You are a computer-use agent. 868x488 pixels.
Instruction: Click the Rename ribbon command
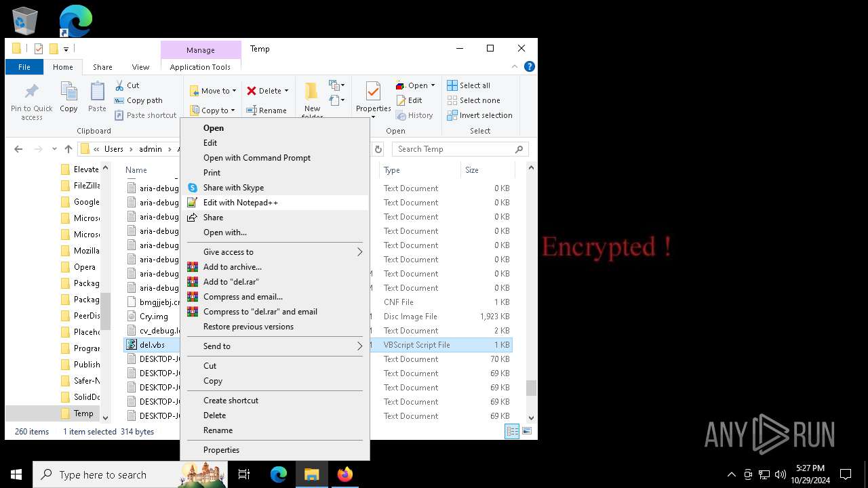point(266,110)
